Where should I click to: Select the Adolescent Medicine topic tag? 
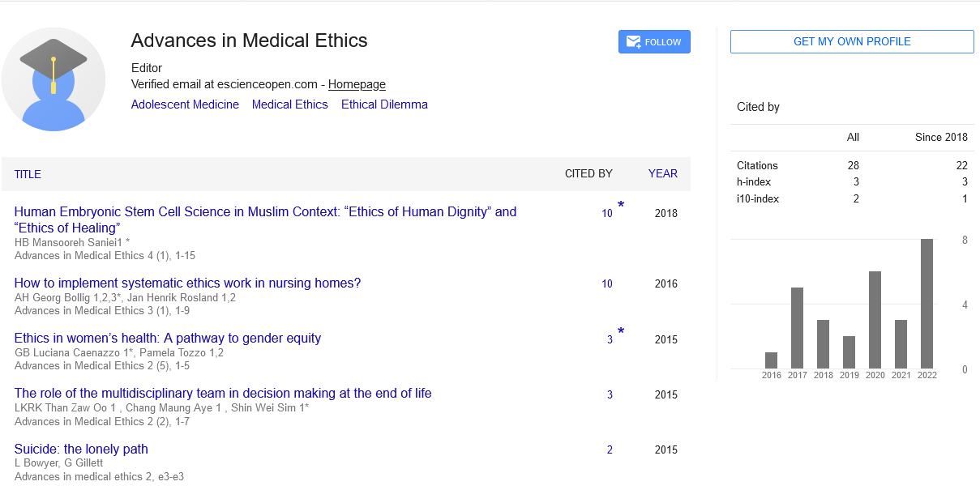185,104
